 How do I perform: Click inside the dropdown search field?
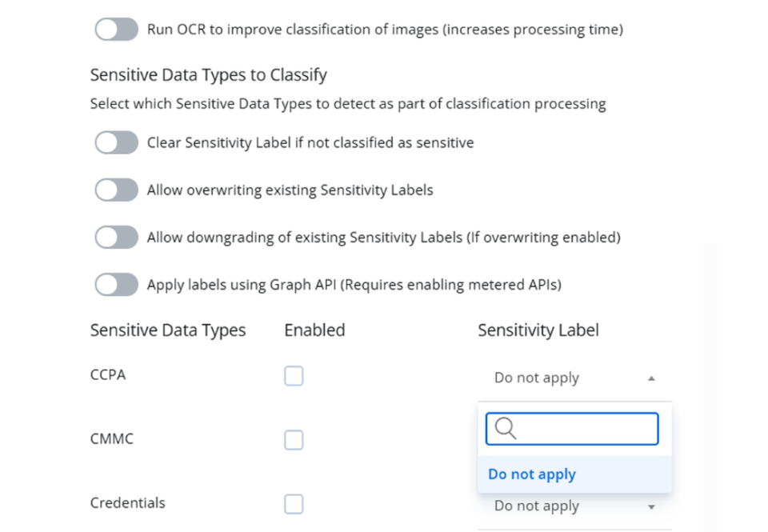click(572, 428)
